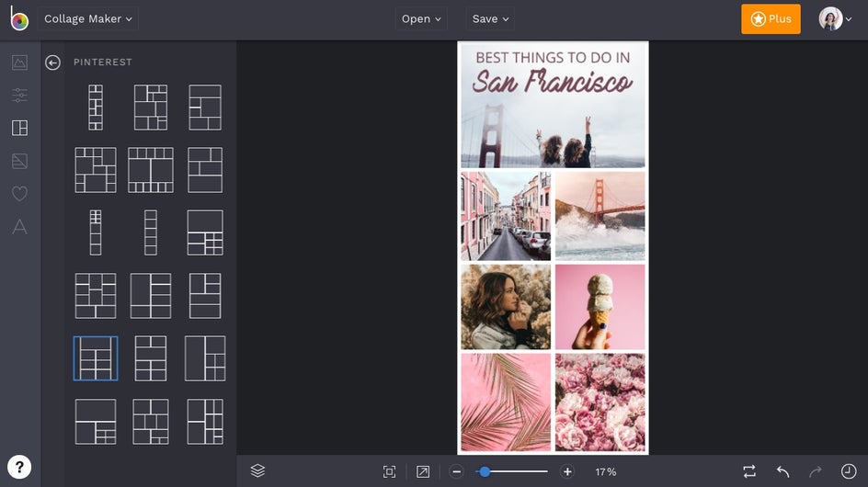This screenshot has height=487, width=868.
Task: Pick the third layout in the bottom row
Action: 205,422
